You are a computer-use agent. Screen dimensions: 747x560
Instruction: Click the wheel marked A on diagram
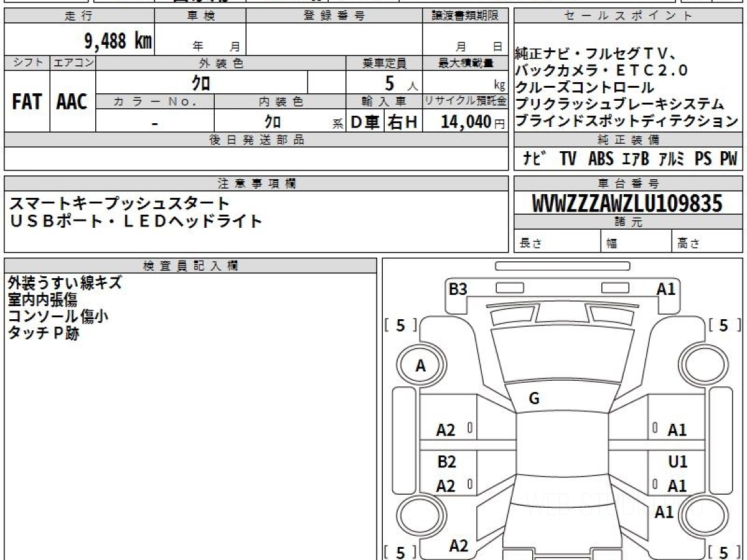tap(421, 366)
